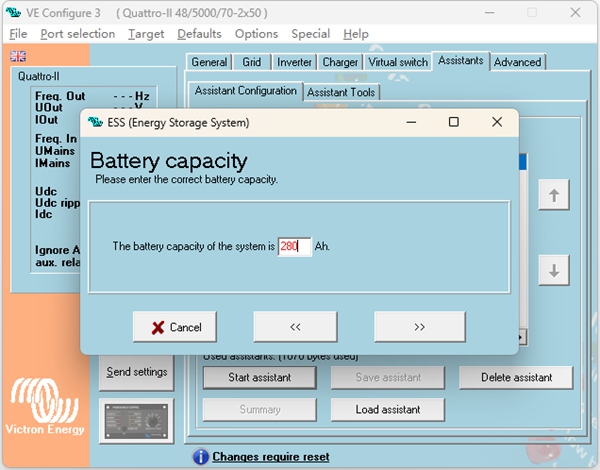Viewport: 600px width, 470px height.
Task: Click the Start assistant button
Action: tap(260, 378)
